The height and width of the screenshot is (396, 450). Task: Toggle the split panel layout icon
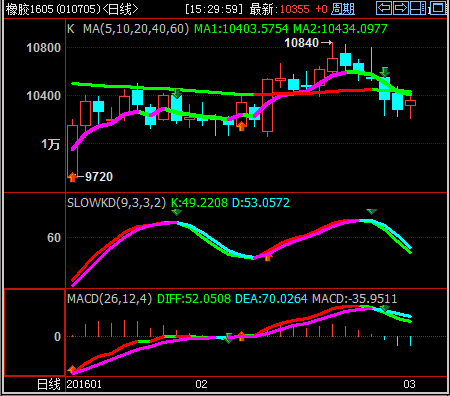[418, 8]
